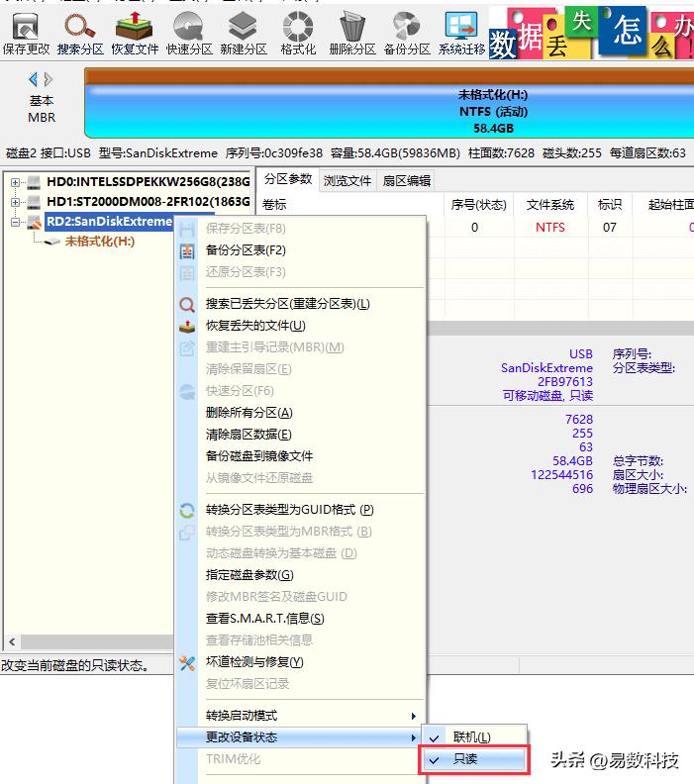
Task: Choose 备份分区表(F2) from context menu
Action: pyautogui.click(x=300, y=250)
